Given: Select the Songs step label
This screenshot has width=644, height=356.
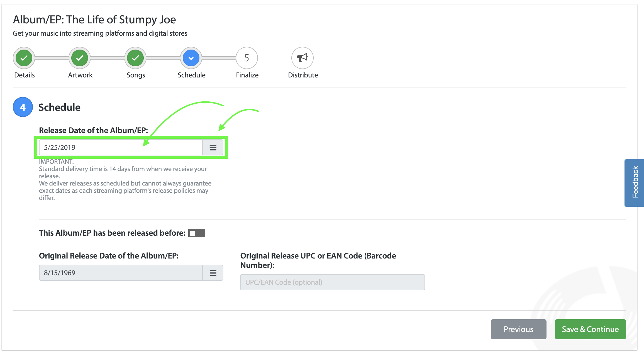Looking at the screenshot, I should click(x=136, y=75).
